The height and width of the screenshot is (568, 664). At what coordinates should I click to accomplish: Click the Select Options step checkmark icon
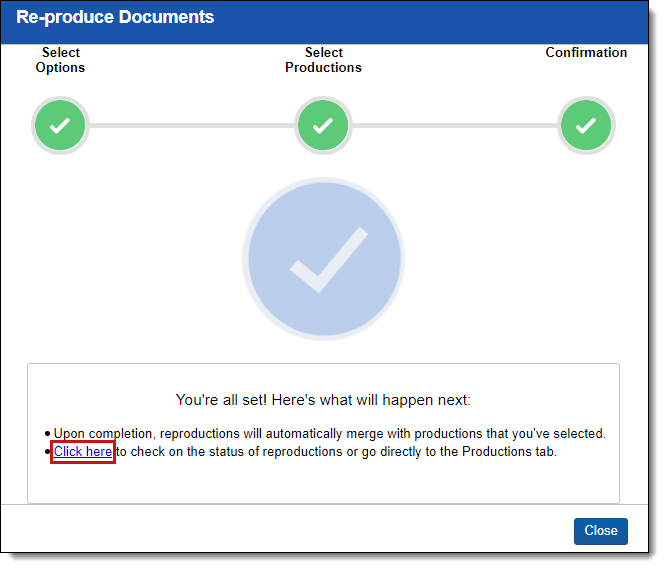click(60, 126)
